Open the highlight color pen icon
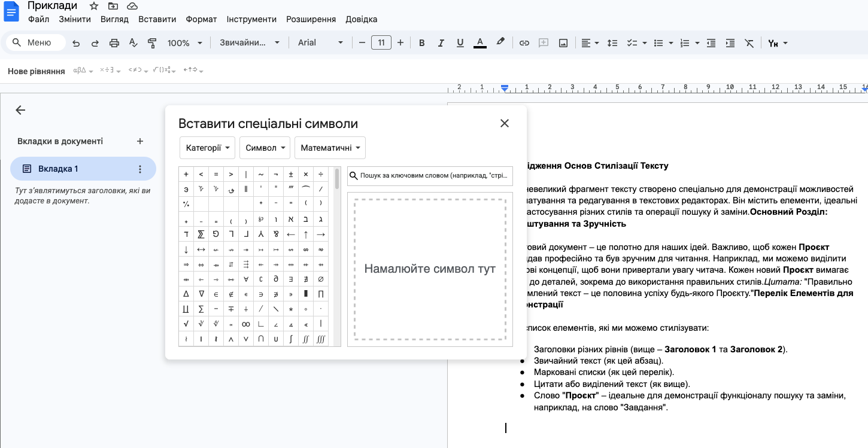The height and width of the screenshot is (448, 868). [x=500, y=42]
